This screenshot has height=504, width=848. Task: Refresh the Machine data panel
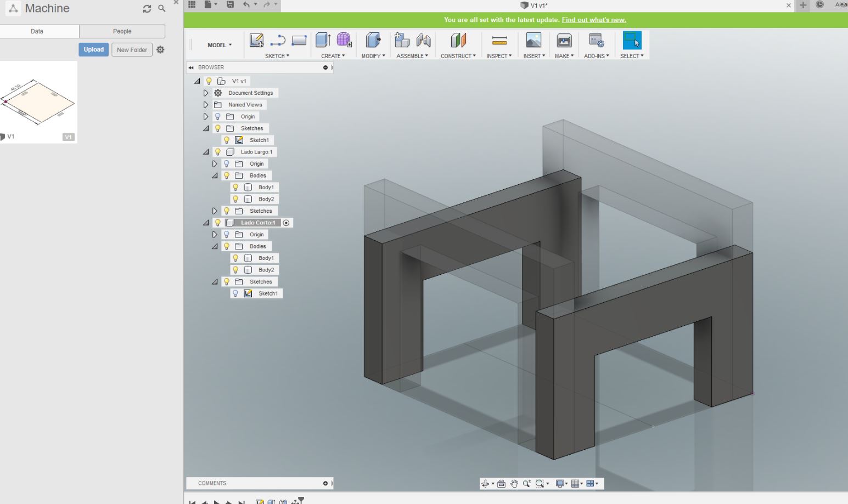coord(147,9)
